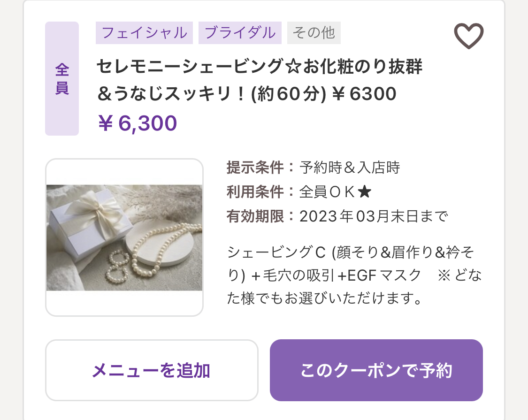528x420 pixels.
Task: Select the その他 category tag
Action: [314, 33]
